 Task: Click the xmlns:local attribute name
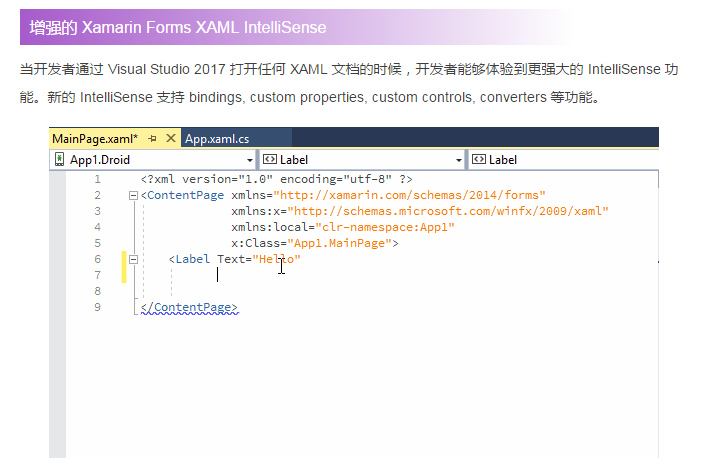(x=269, y=227)
